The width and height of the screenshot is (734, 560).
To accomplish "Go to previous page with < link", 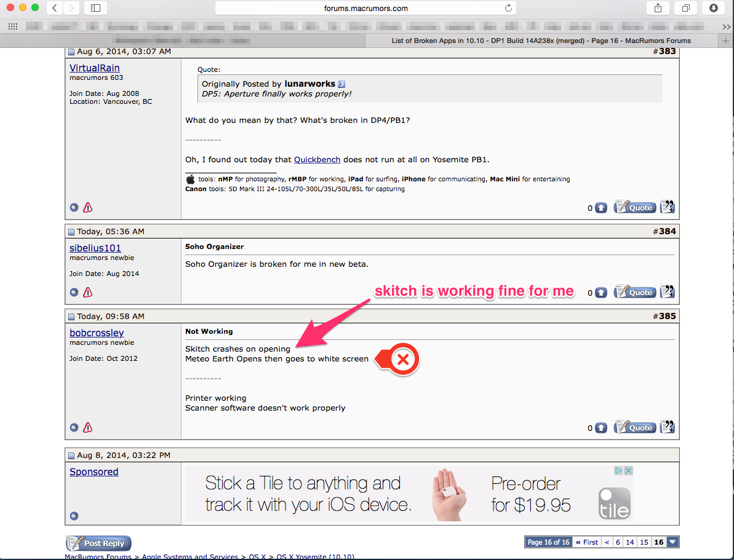I will 607,542.
